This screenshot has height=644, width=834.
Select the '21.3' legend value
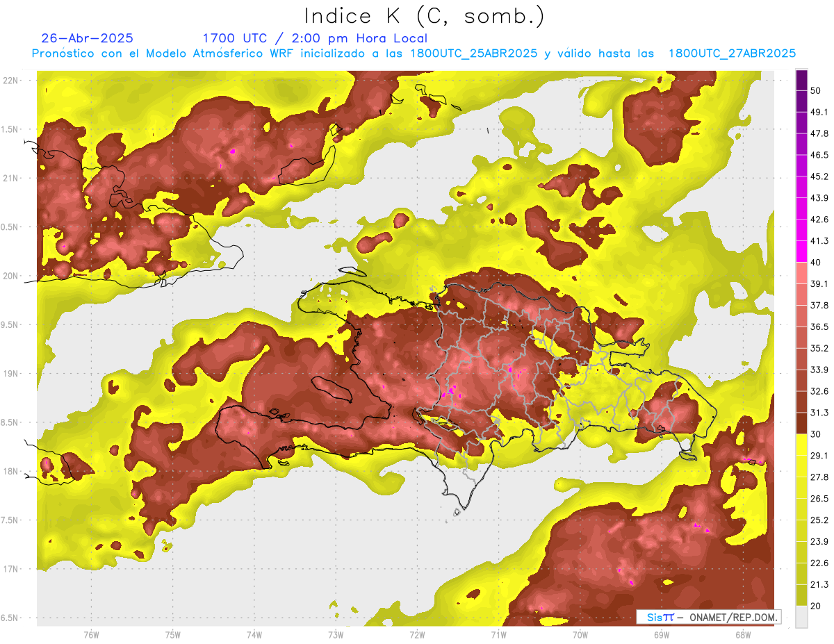click(x=819, y=584)
